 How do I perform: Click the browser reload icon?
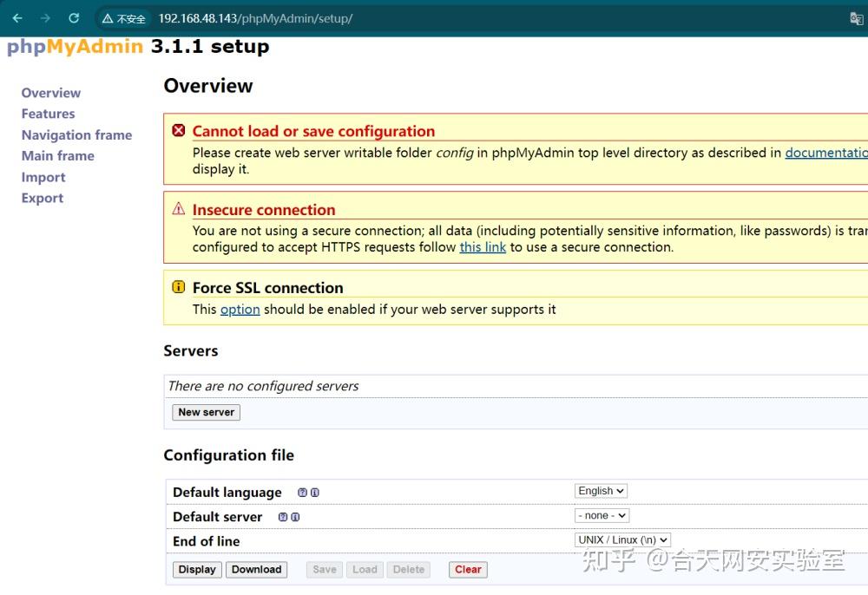pos(73,17)
